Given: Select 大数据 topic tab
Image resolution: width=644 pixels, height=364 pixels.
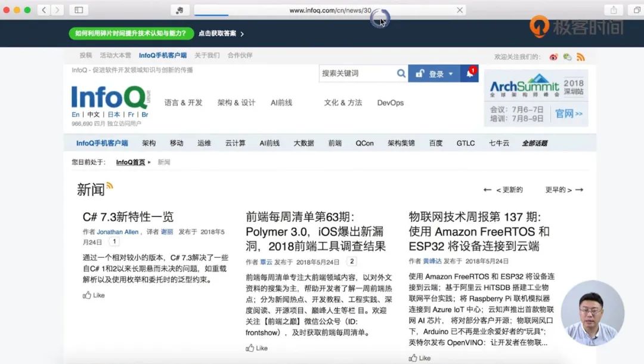Looking at the screenshot, I should [304, 143].
